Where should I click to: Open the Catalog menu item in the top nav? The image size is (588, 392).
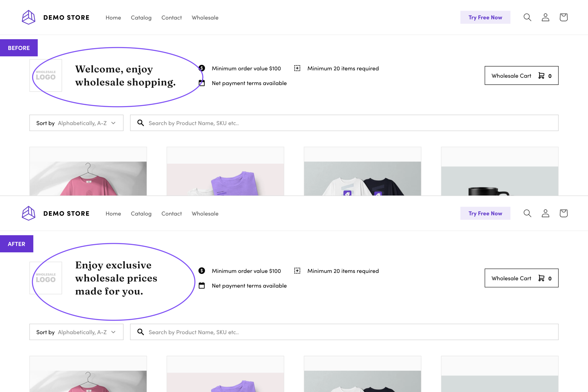pyautogui.click(x=141, y=17)
